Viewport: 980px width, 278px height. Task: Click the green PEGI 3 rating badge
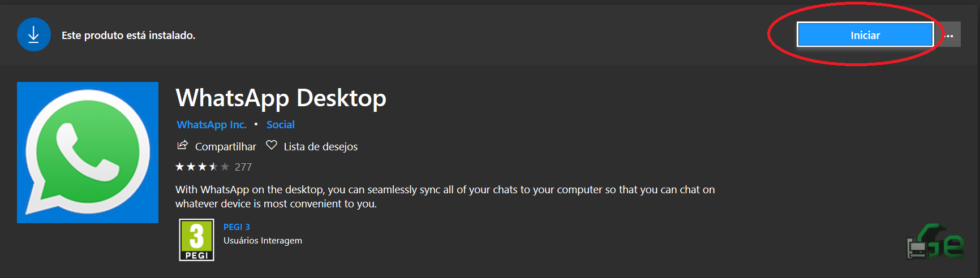point(196,240)
